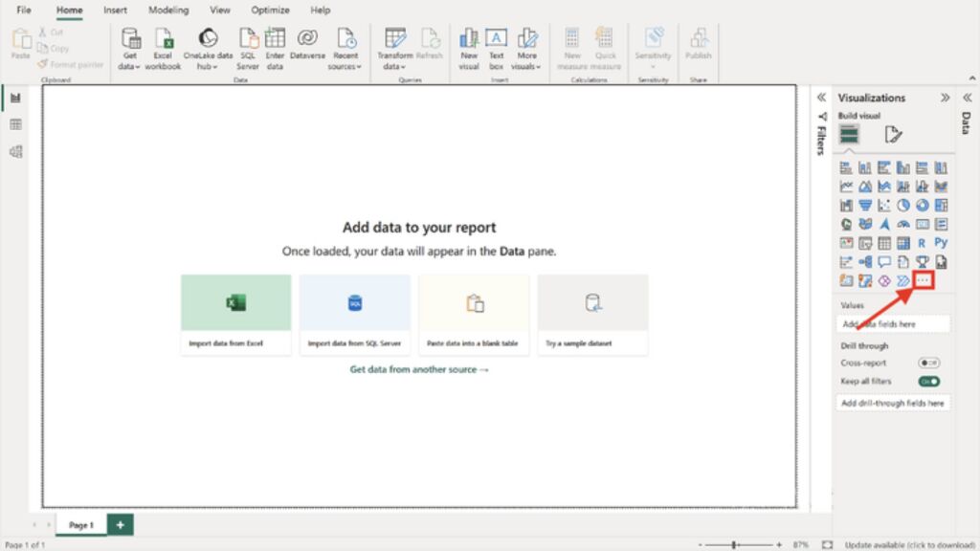Expand the Transform data dropdown
Viewport: 980px width, 551px height.
(395, 67)
